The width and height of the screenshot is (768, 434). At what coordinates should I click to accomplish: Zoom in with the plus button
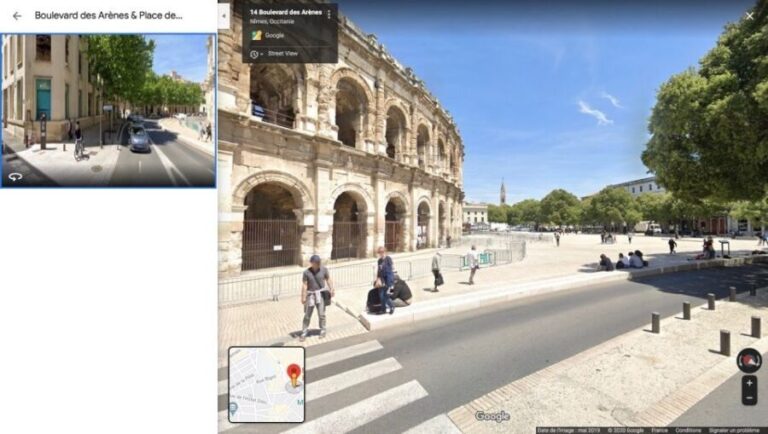point(749,383)
